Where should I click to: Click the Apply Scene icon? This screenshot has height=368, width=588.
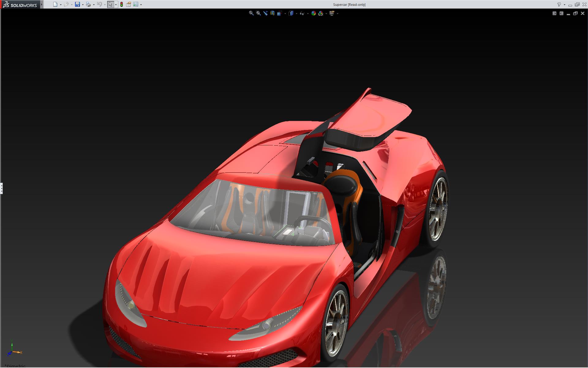(x=321, y=13)
